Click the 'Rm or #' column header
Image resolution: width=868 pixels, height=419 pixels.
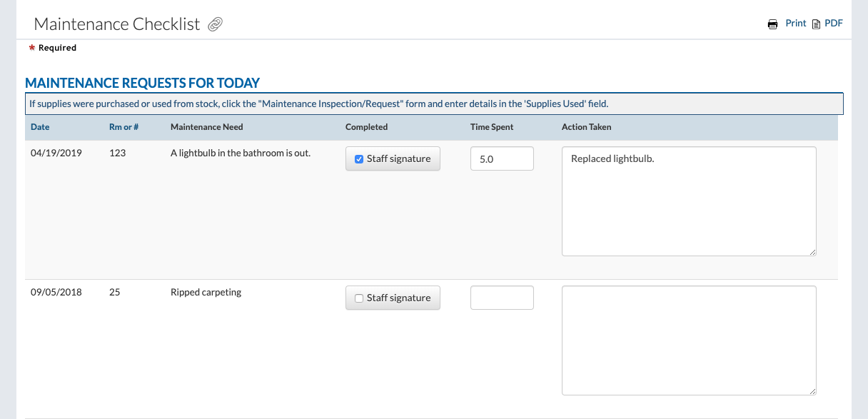click(x=123, y=127)
